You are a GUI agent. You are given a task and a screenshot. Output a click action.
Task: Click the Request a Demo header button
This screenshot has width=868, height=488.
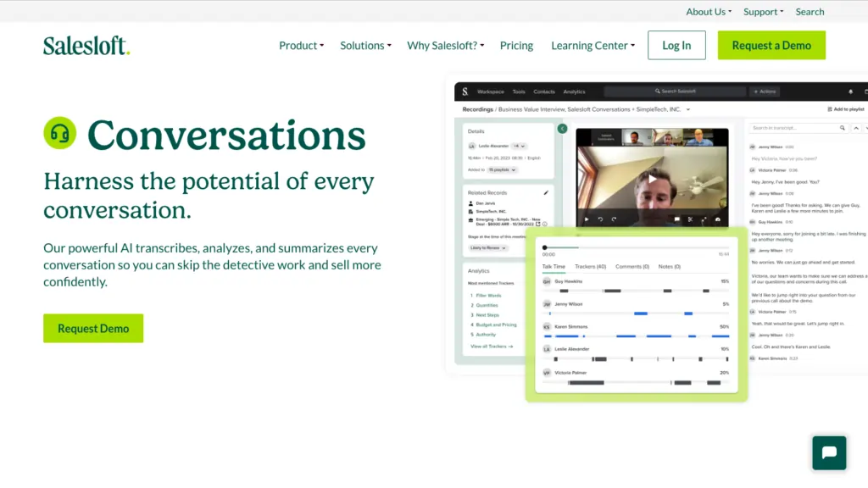771,46
